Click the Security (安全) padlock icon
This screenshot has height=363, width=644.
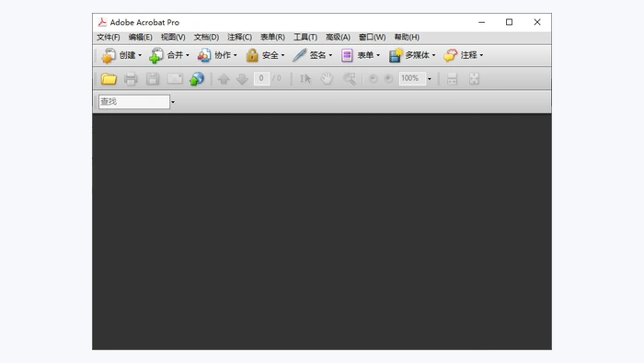pyautogui.click(x=252, y=55)
